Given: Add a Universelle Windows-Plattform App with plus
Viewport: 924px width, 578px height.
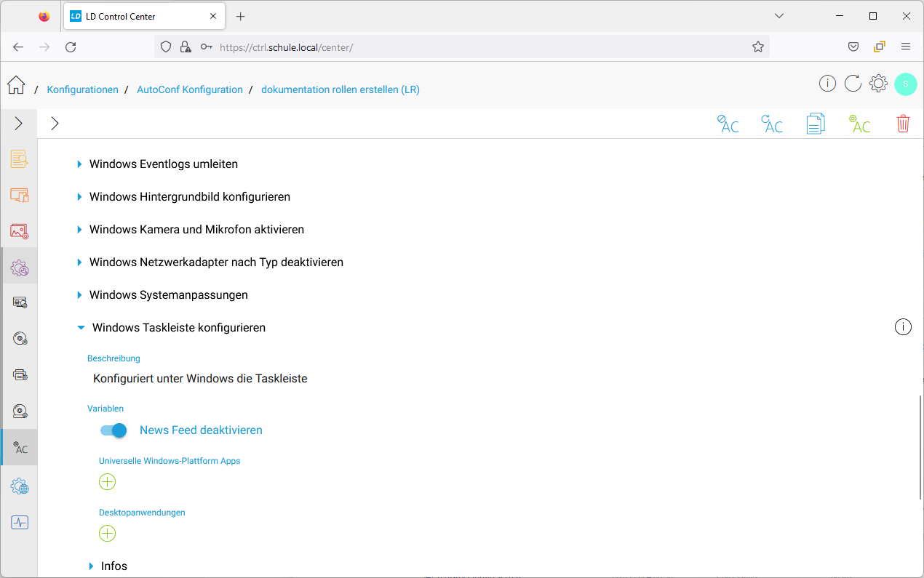Looking at the screenshot, I should pyautogui.click(x=107, y=482).
